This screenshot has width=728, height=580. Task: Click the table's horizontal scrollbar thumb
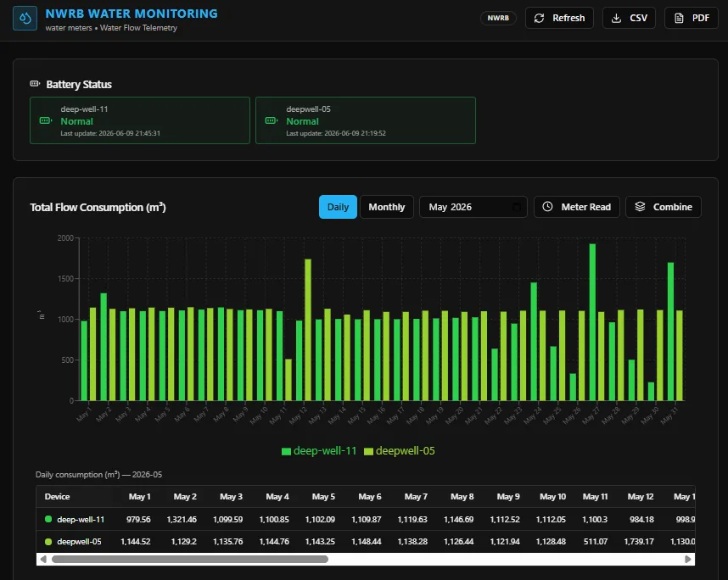(x=190, y=559)
